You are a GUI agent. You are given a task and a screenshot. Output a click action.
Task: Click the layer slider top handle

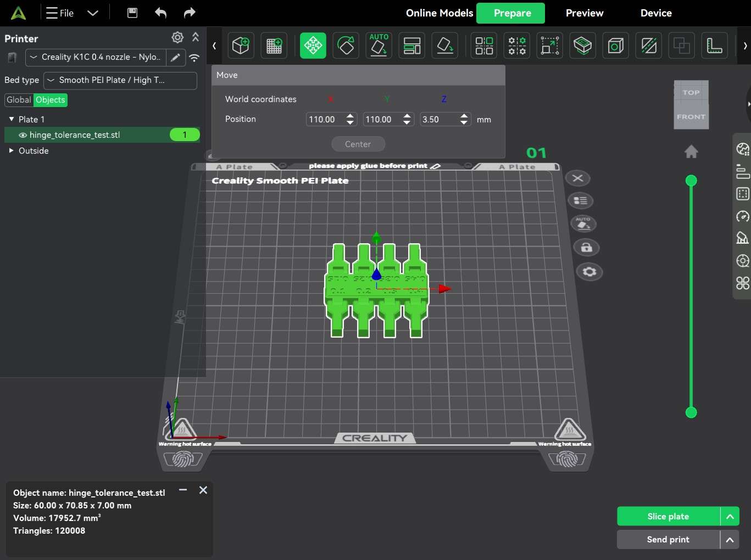pos(691,181)
